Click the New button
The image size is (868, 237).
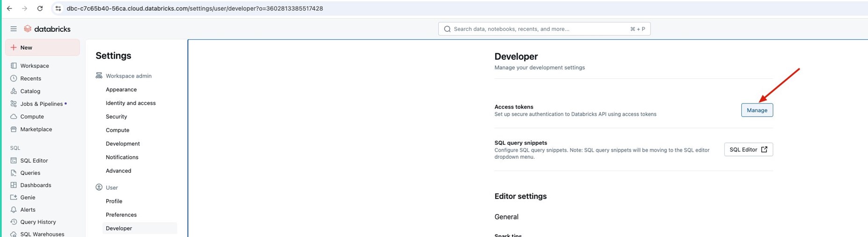point(42,47)
